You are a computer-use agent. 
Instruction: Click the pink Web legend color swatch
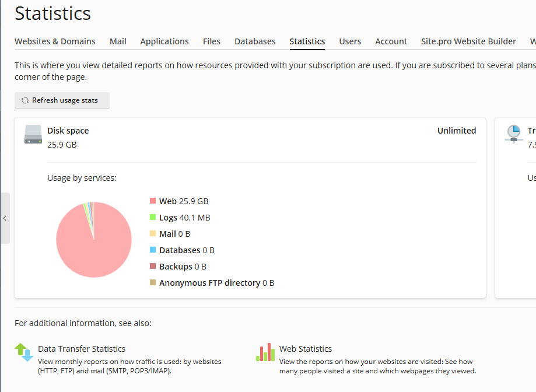[x=153, y=201]
